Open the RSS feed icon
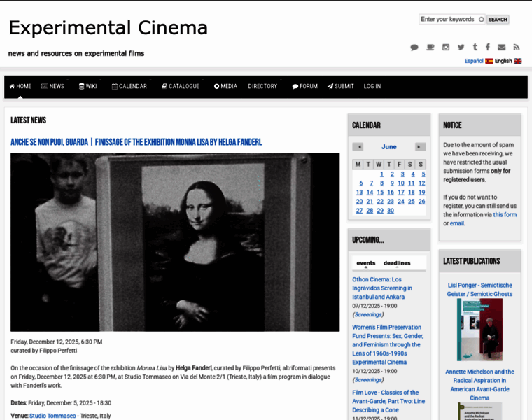This screenshot has height=420, width=532. (517, 47)
